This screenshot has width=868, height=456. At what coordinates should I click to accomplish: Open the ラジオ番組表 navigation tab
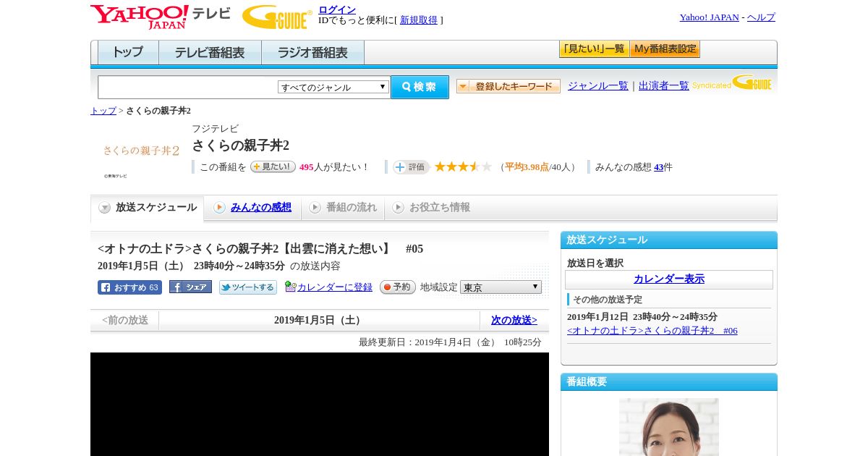(312, 53)
